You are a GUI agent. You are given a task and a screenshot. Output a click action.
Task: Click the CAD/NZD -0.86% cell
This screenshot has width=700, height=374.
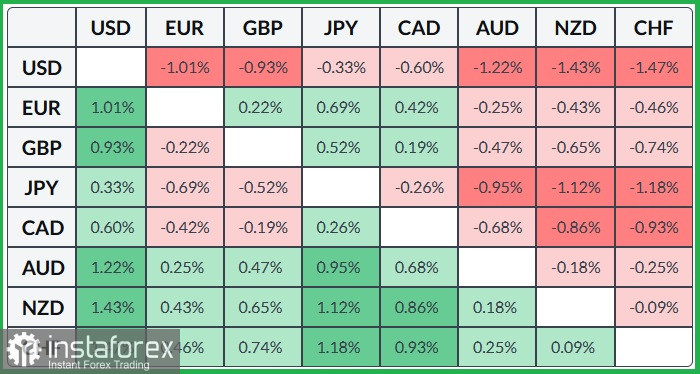pos(575,228)
